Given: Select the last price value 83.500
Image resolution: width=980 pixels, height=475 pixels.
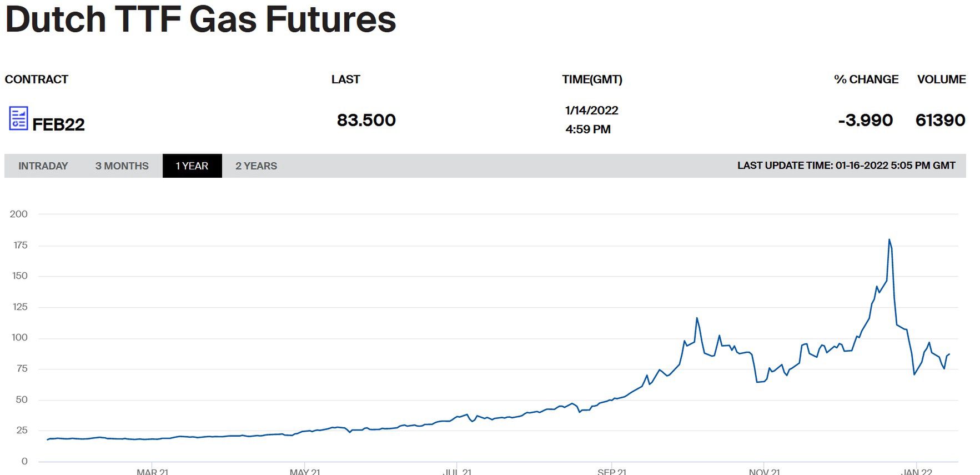Looking at the screenshot, I should [366, 120].
